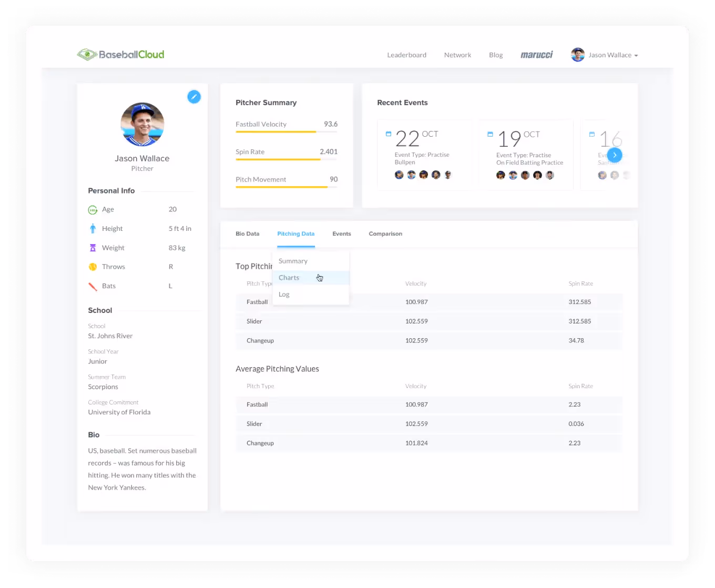
Task: Click the green Age icon
Action: pos(93,209)
